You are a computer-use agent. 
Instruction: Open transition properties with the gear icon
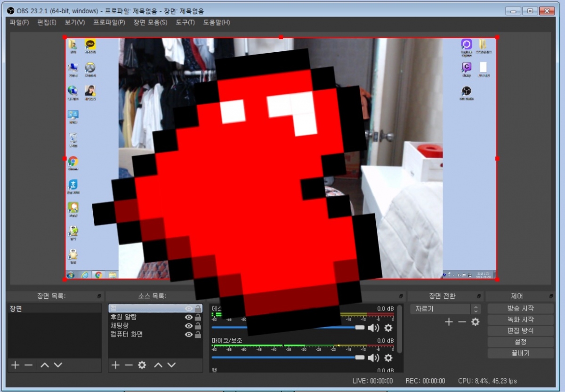(476, 322)
